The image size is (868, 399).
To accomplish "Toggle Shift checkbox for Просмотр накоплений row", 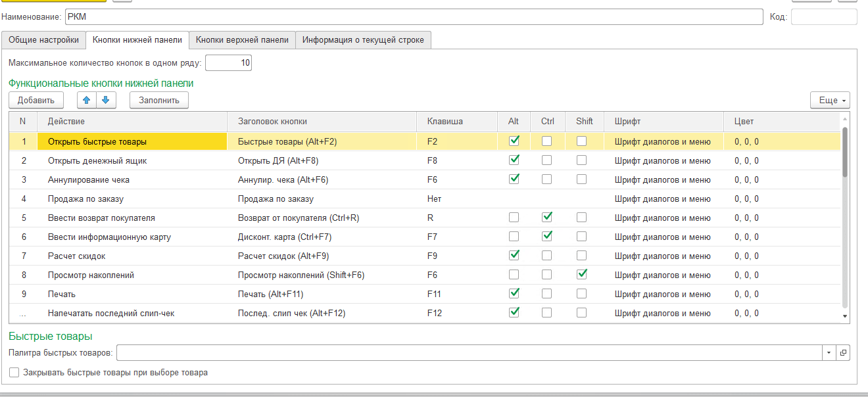I will pyautogui.click(x=581, y=274).
